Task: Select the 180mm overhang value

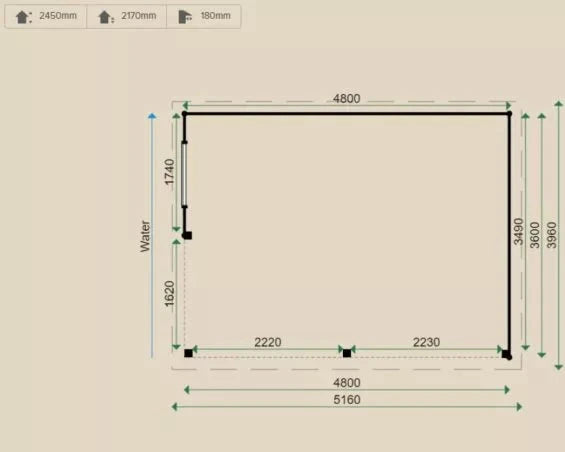Action: [215, 16]
